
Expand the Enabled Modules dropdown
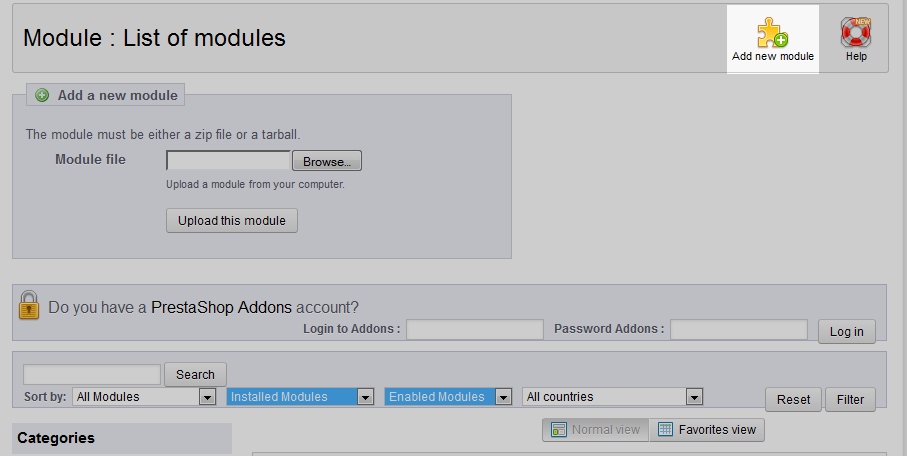[x=448, y=397]
